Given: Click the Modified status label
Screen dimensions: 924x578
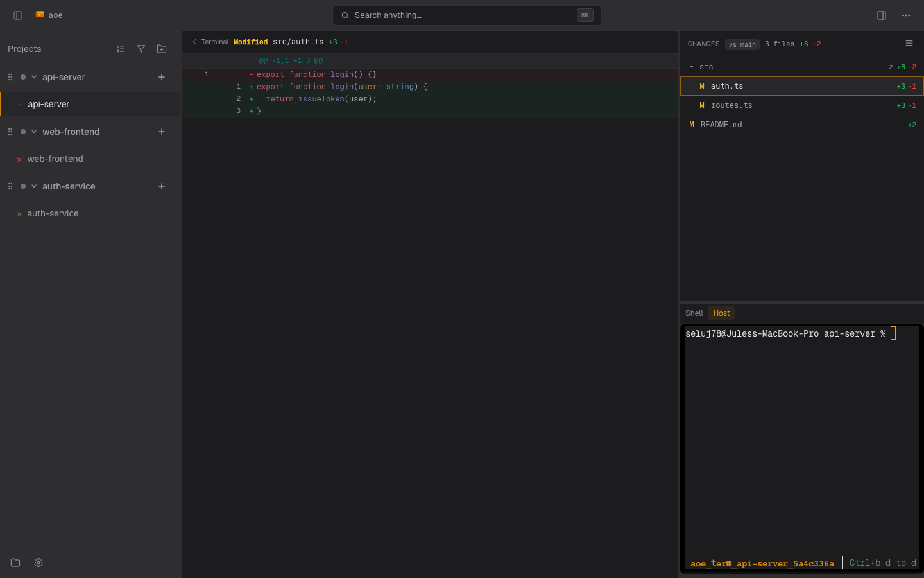Looking at the screenshot, I should (250, 42).
